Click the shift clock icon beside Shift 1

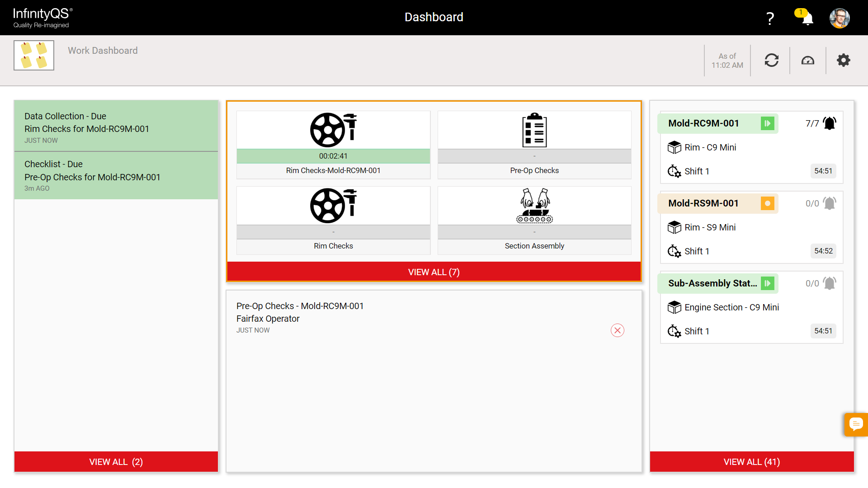(x=674, y=171)
